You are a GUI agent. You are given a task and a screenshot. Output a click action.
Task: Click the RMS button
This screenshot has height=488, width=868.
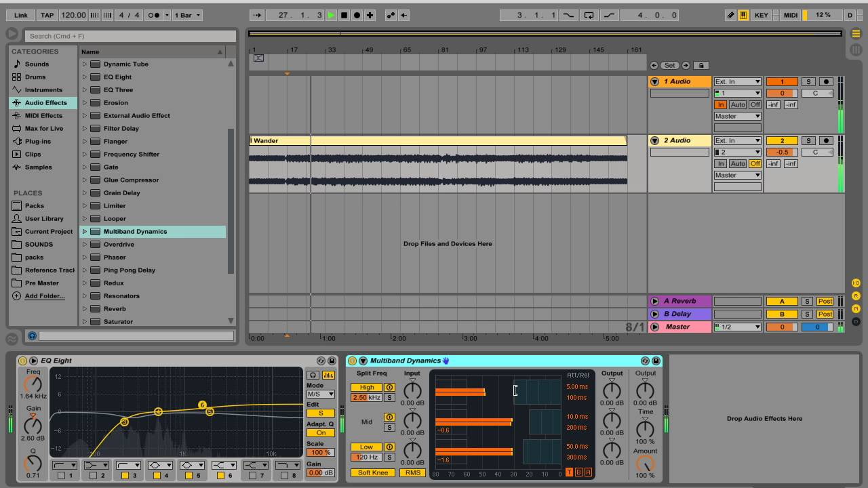pos(412,472)
